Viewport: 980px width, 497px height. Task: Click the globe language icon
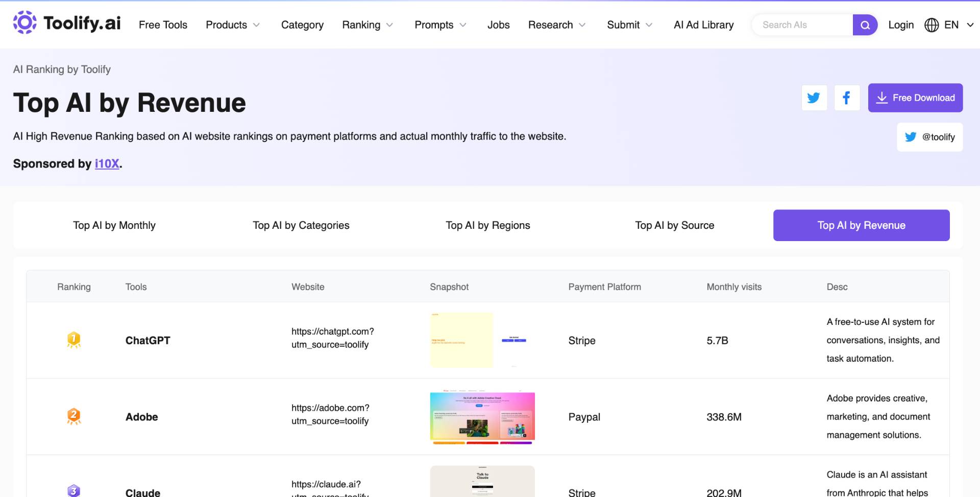click(932, 25)
